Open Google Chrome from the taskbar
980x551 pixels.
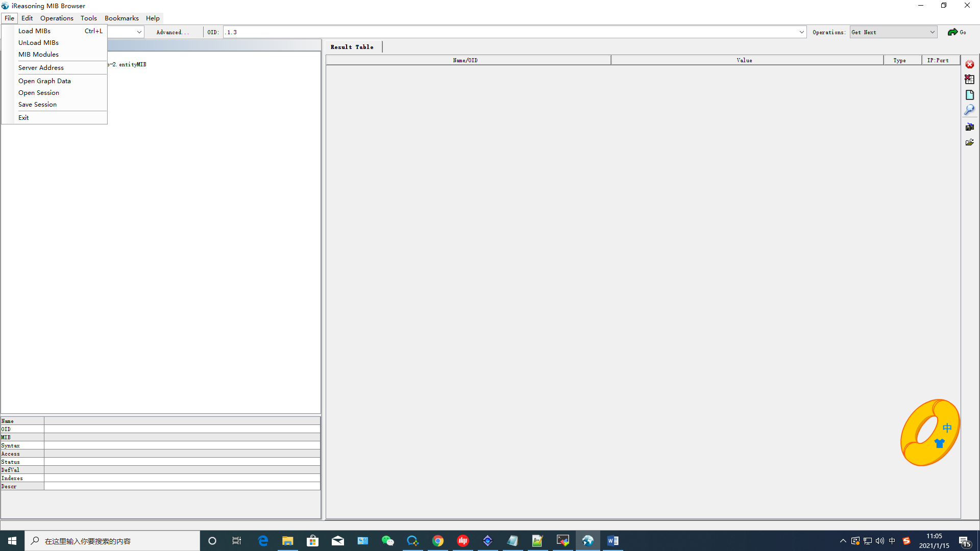point(438,541)
